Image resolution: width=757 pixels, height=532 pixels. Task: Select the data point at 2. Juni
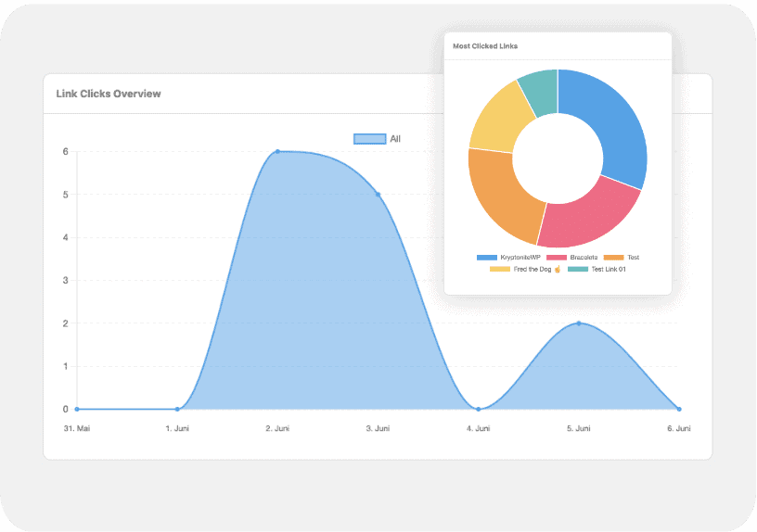277,151
